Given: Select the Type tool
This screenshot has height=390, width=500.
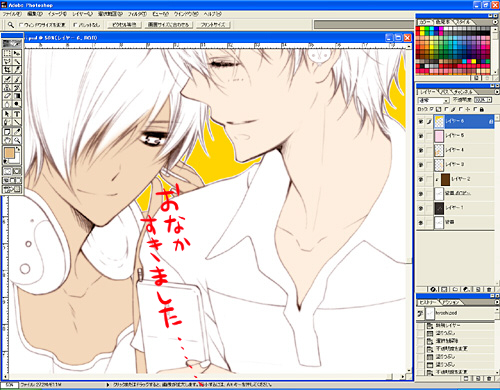Looking at the screenshot, I should coord(17,114).
